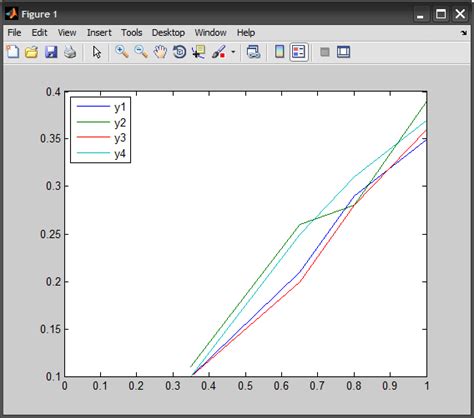Screen dimensions: 474x418
Task: Open the Tools menu
Action: click(132, 33)
